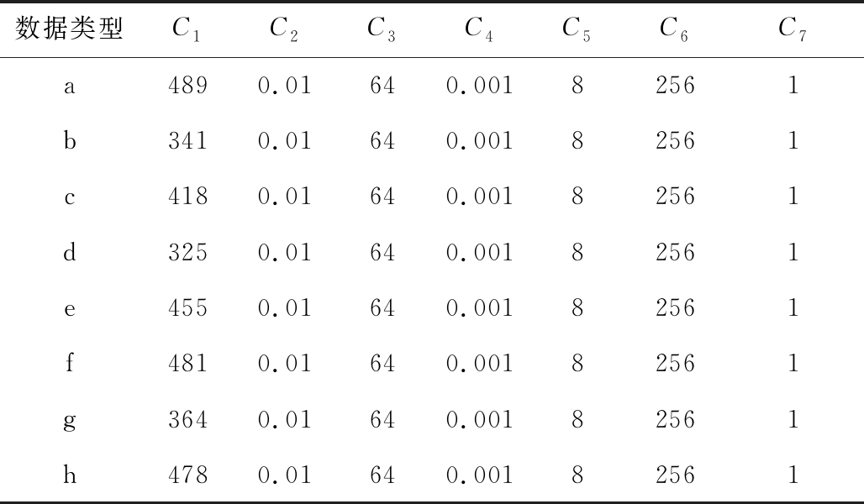Select the value 478 in row h
The height and width of the screenshot is (504, 864).
[187, 475]
